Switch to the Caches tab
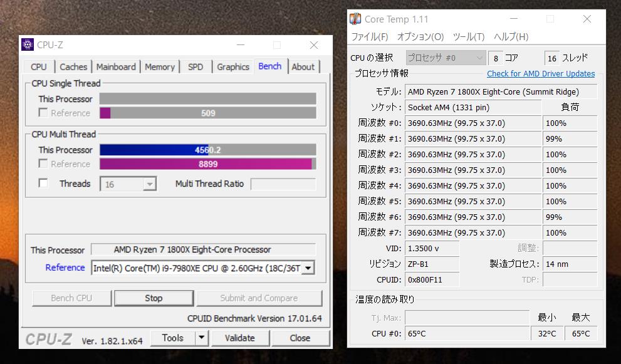This screenshot has width=621, height=364. pos(73,67)
